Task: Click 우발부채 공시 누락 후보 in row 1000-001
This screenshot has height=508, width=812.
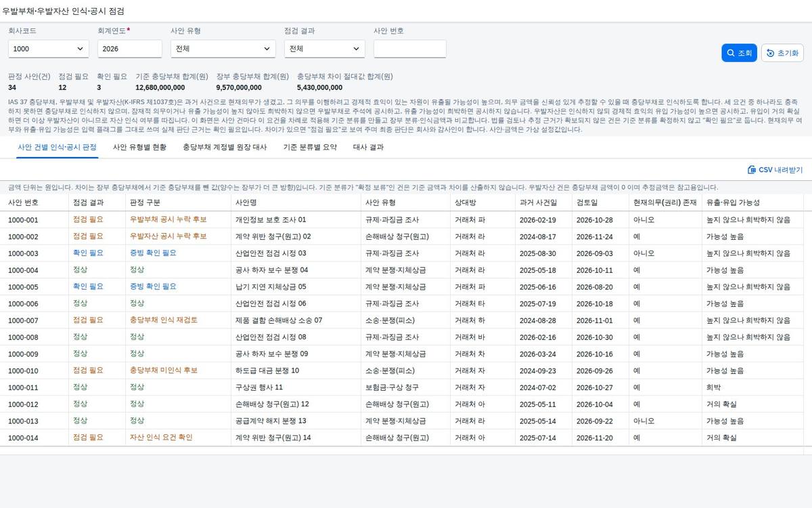Action: click(x=168, y=219)
